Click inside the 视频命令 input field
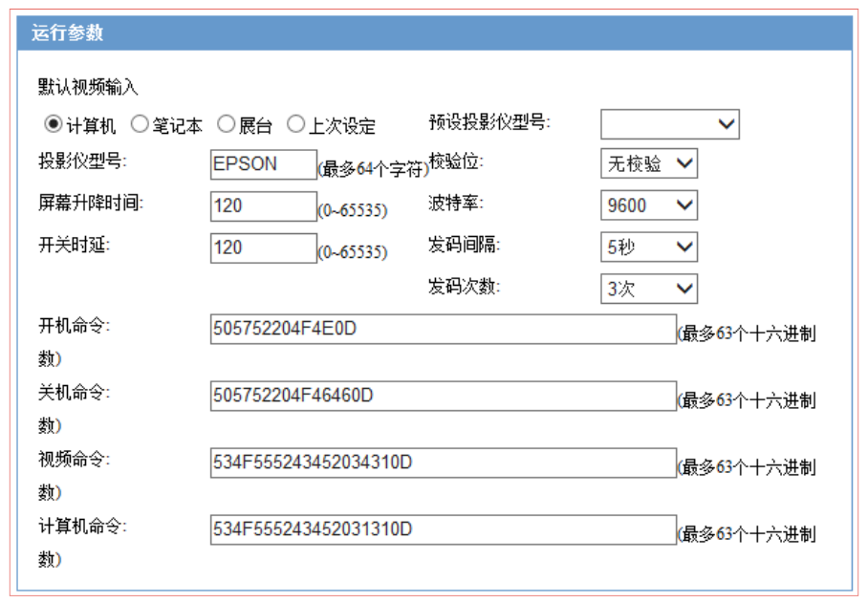 coord(443,463)
